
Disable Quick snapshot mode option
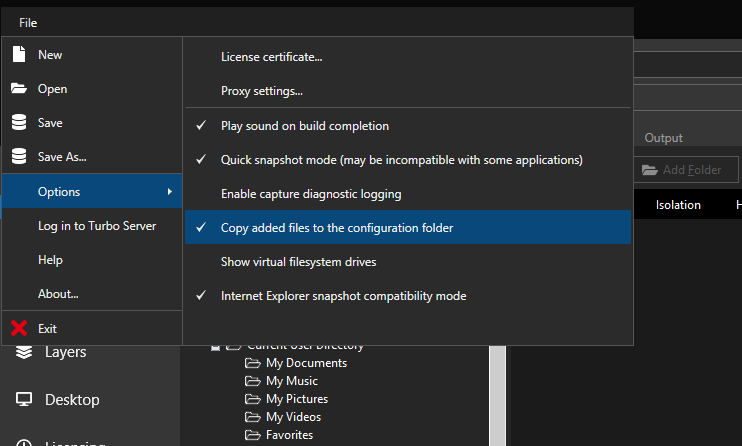tap(401, 160)
